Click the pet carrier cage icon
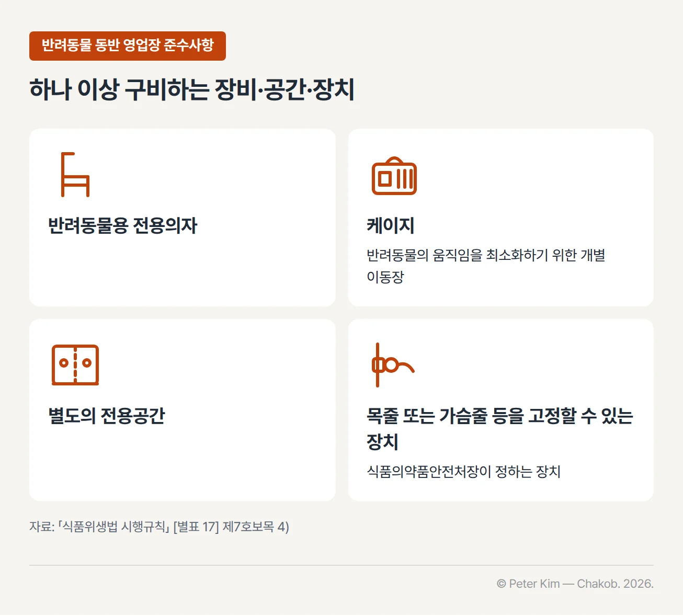 394,176
